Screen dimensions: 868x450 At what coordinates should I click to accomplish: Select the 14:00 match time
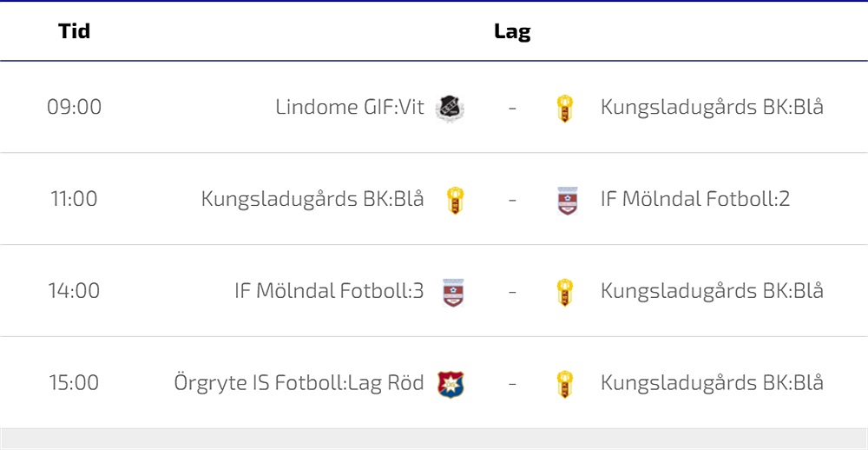click(x=74, y=291)
